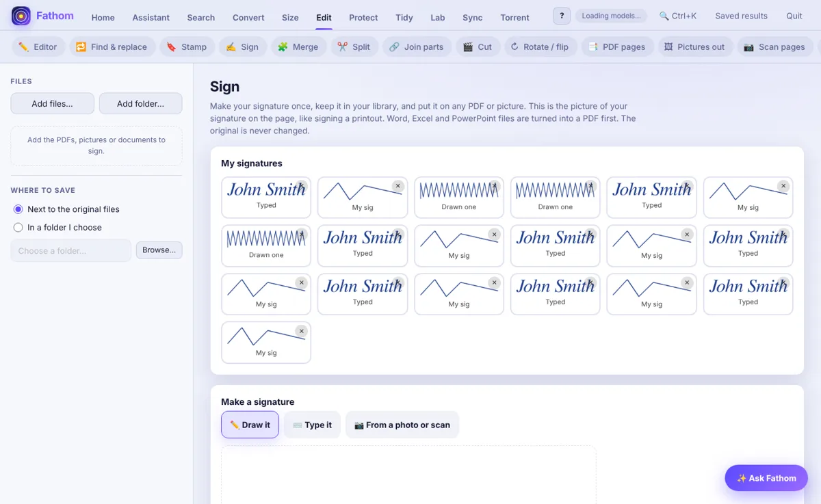Click the file drop zone hint box

tap(96, 145)
